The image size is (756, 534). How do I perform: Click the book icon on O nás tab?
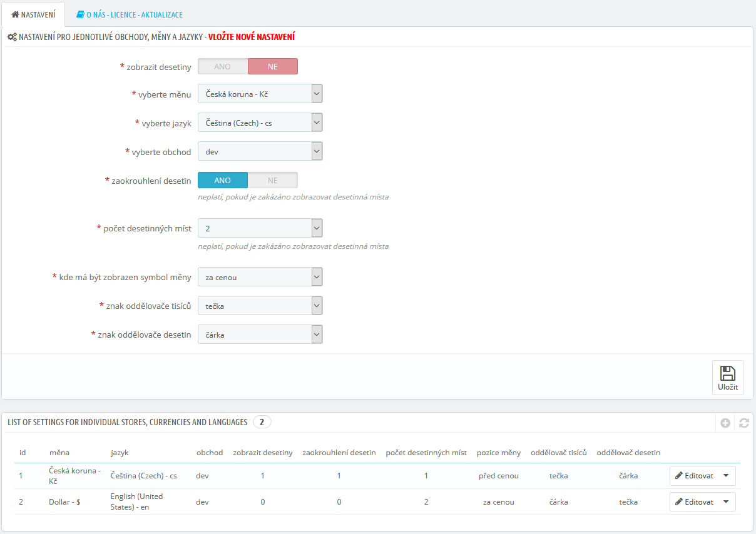tap(80, 14)
